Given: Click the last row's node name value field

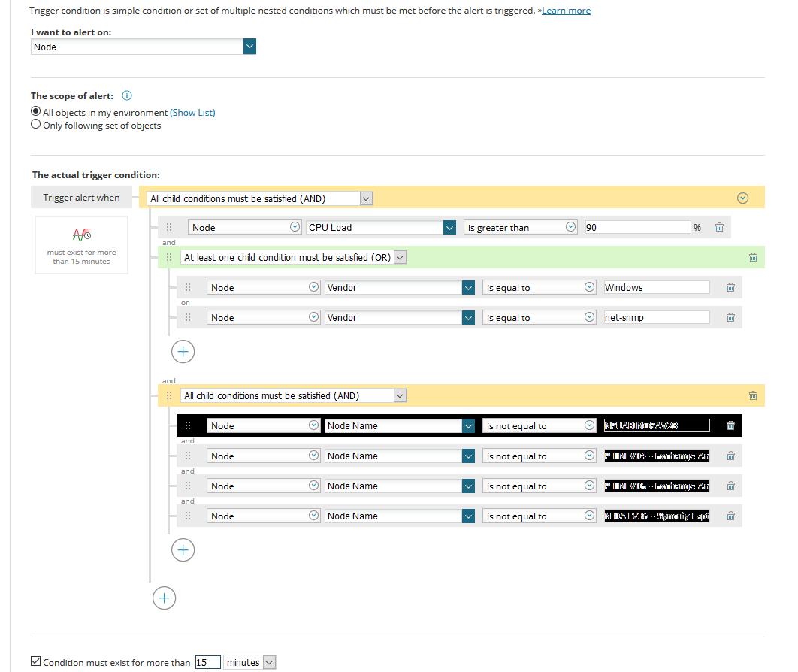Looking at the screenshot, I should pyautogui.click(x=657, y=516).
